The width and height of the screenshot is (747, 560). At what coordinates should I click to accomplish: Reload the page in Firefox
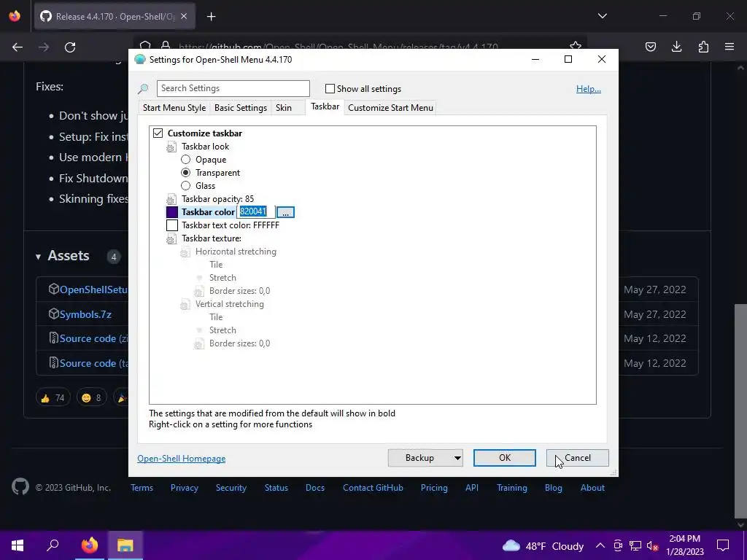click(70, 47)
